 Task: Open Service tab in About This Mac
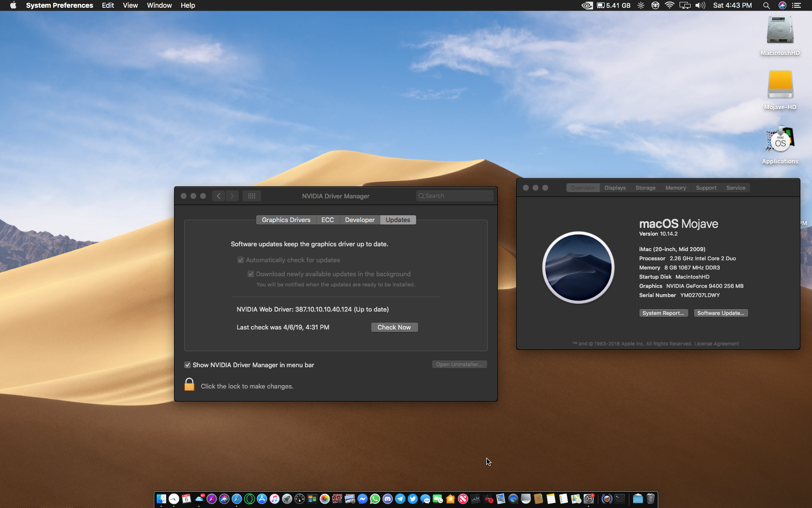pos(736,188)
